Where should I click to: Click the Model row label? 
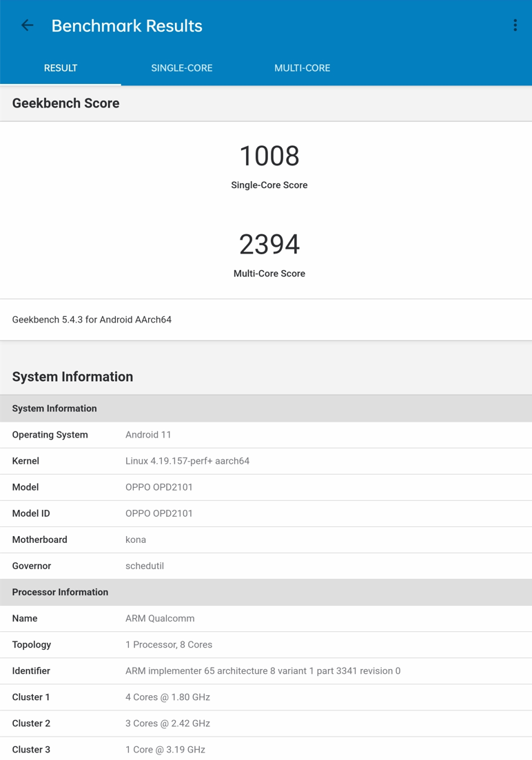25,487
